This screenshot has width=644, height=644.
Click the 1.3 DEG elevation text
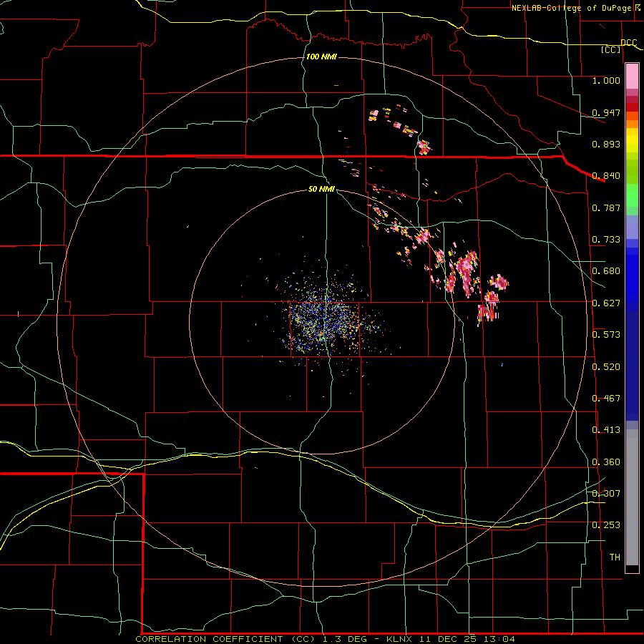[x=345, y=639]
